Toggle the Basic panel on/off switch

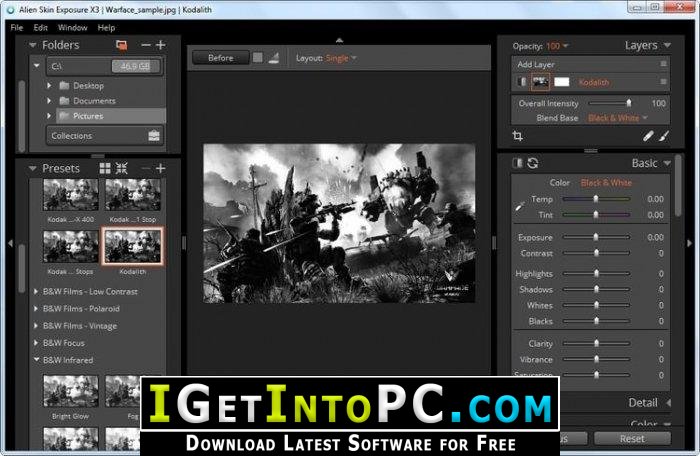[x=517, y=163]
